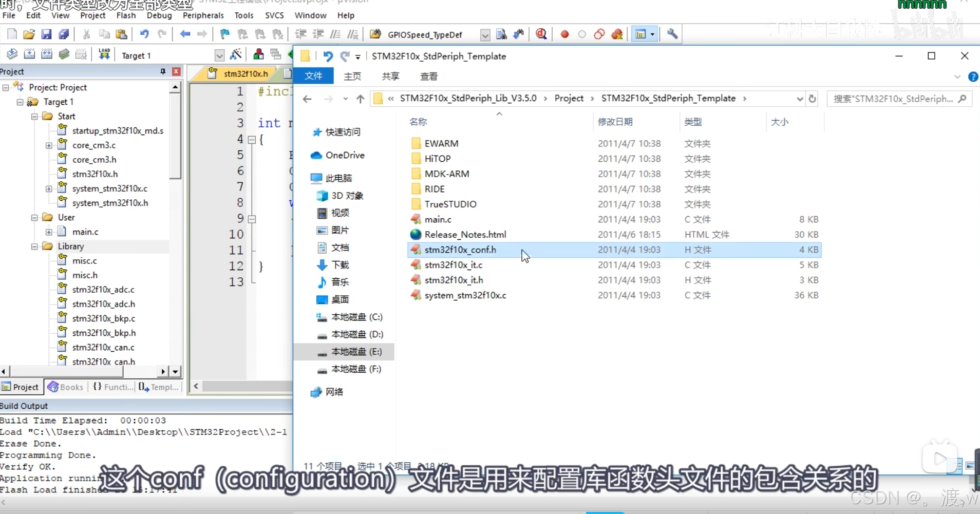This screenshot has height=514, width=980.
Task: Click the Cut scissors icon
Action: pos(86,34)
